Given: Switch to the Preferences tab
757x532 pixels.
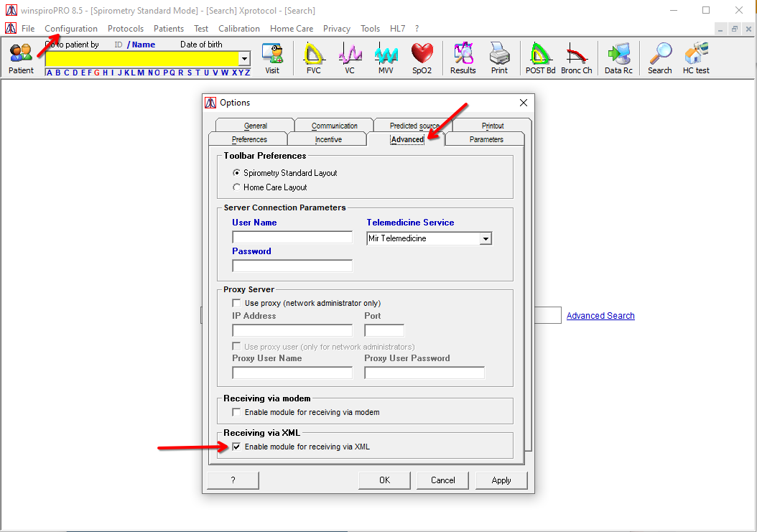Looking at the screenshot, I should click(249, 139).
